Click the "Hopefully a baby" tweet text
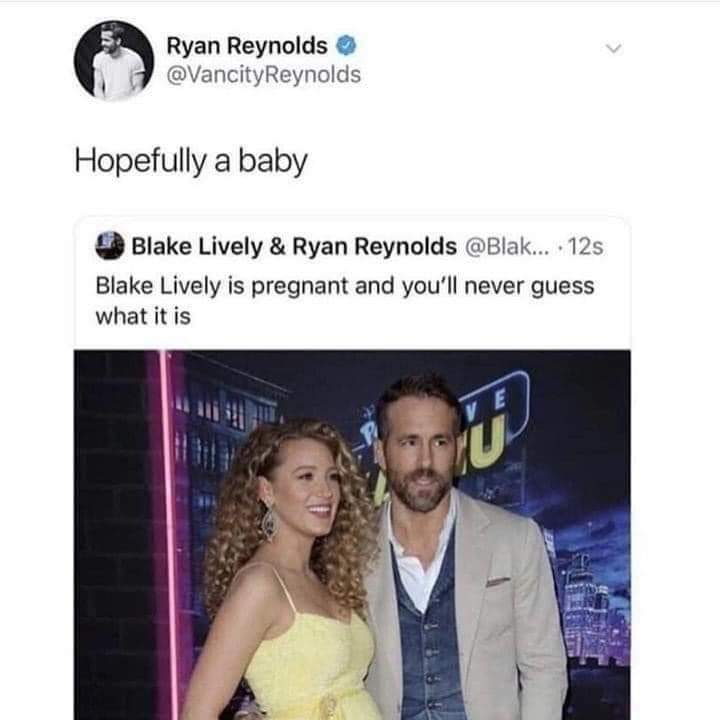The height and width of the screenshot is (720, 720). click(191, 161)
